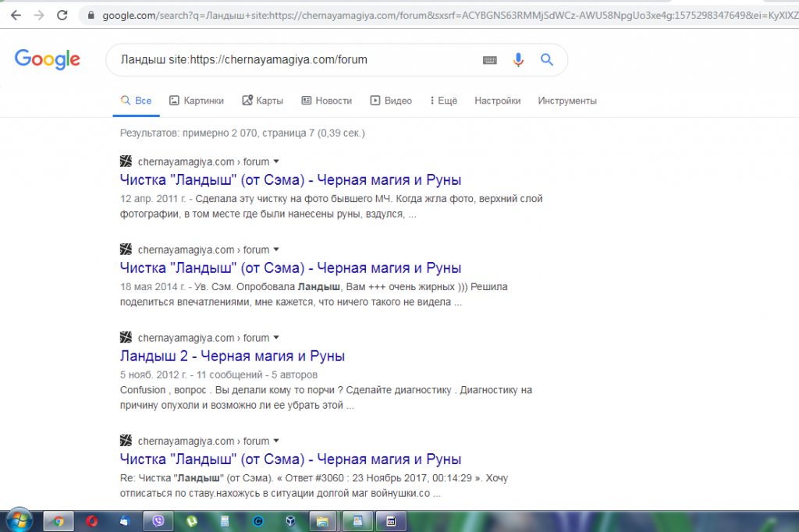Click the snippet starting 'Ув. Сэм. Опробовала Ландыш'

point(314,294)
